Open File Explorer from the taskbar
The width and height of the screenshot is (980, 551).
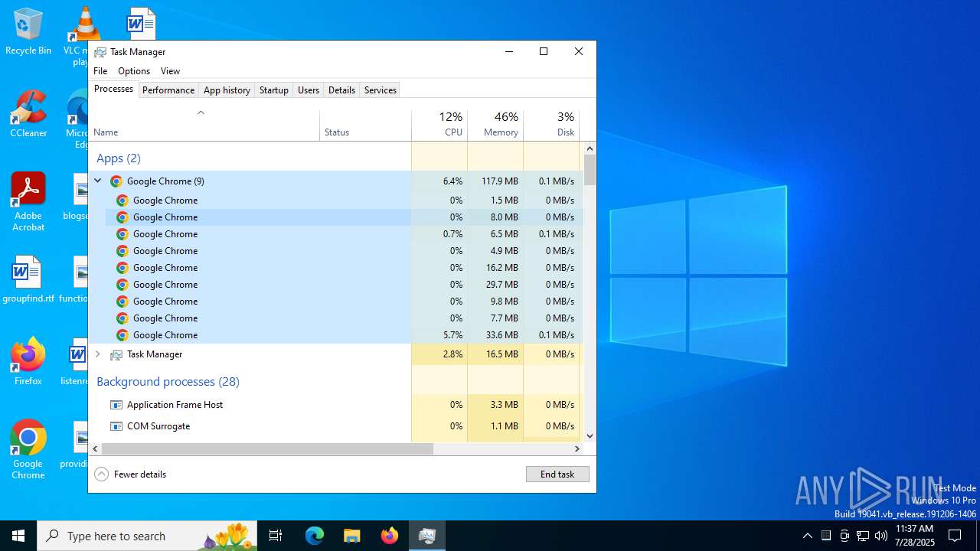(x=352, y=536)
